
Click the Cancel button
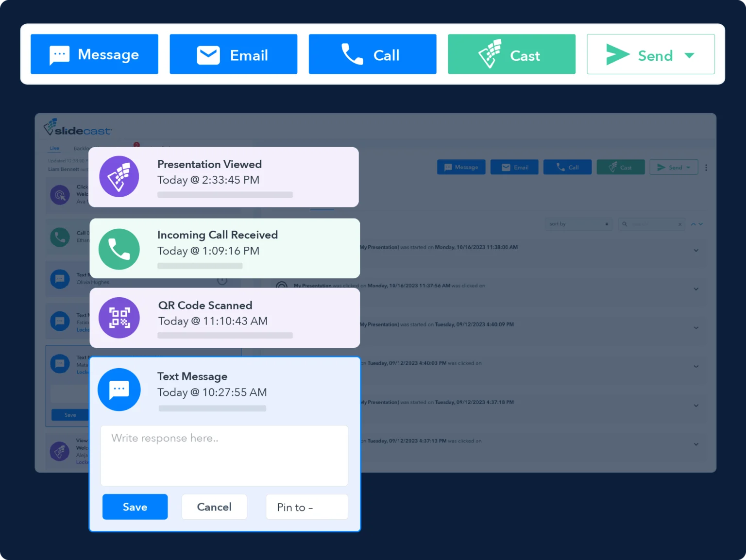tap(214, 507)
